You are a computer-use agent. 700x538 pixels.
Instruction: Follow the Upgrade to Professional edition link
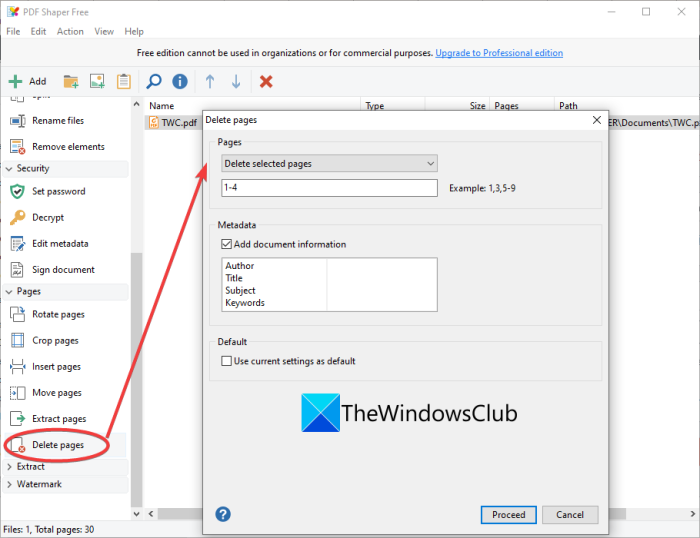click(x=499, y=53)
